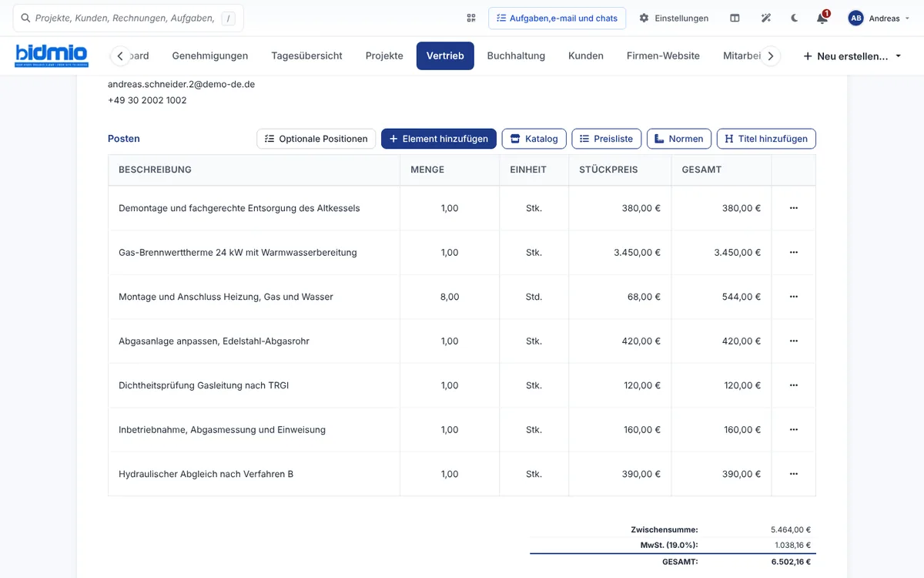Open the QR/apps grid icon
Viewport: 924px width, 578px height.
tap(471, 18)
